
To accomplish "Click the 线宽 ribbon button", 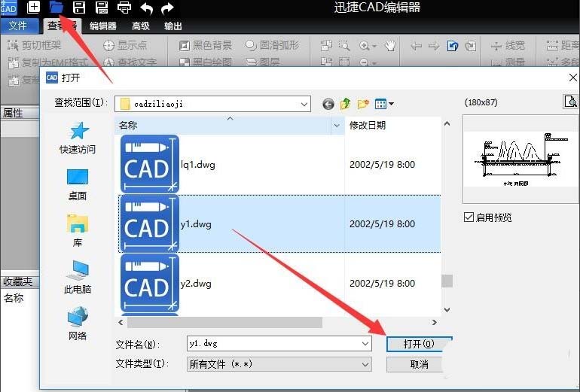I will (x=508, y=46).
